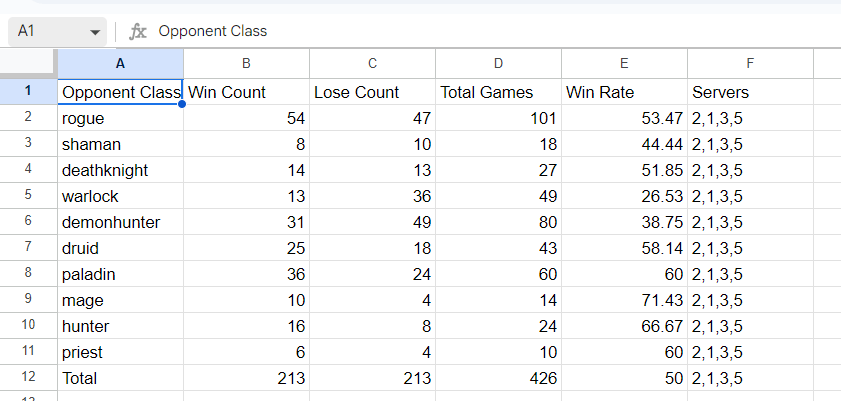The width and height of the screenshot is (841, 401).
Task: Click the Total Games header cell
Action: point(498,92)
